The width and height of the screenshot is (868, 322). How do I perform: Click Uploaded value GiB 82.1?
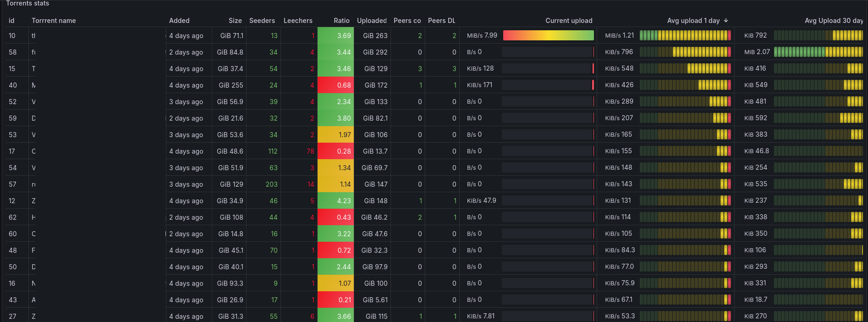[x=375, y=118]
